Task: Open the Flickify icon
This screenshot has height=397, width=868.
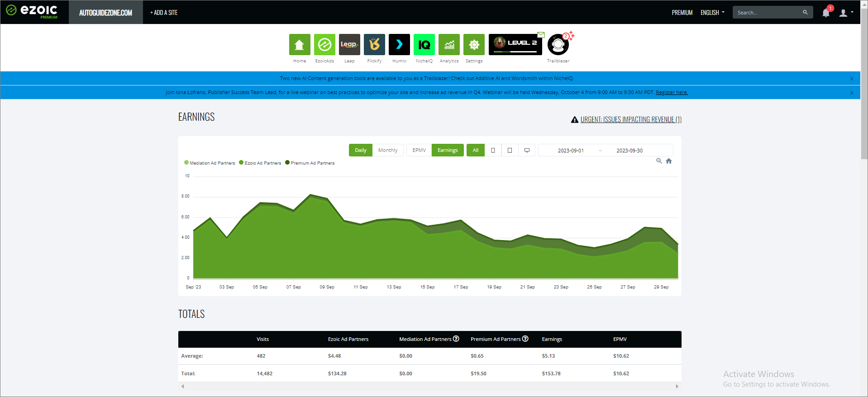Action: [x=374, y=44]
